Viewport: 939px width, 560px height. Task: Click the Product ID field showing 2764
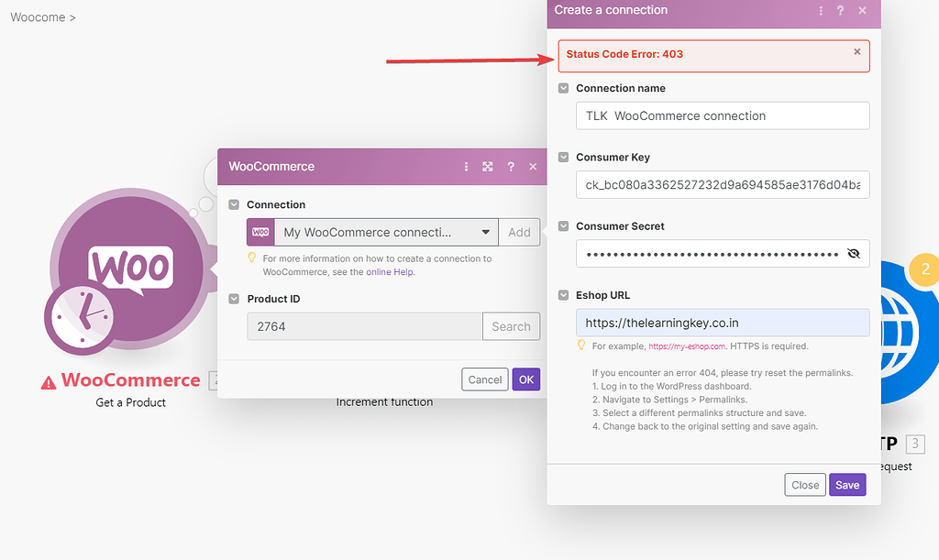(365, 326)
